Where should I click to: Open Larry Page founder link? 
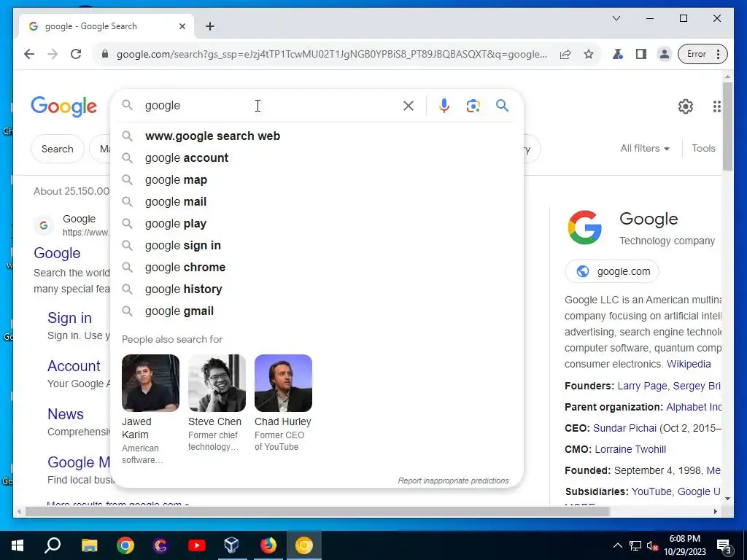coord(642,386)
